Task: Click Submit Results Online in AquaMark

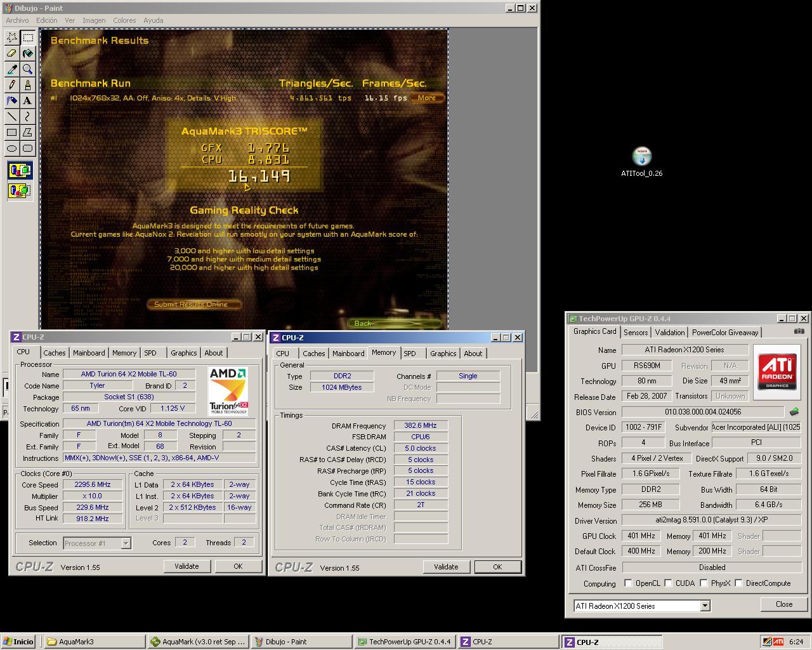Action: (x=194, y=305)
